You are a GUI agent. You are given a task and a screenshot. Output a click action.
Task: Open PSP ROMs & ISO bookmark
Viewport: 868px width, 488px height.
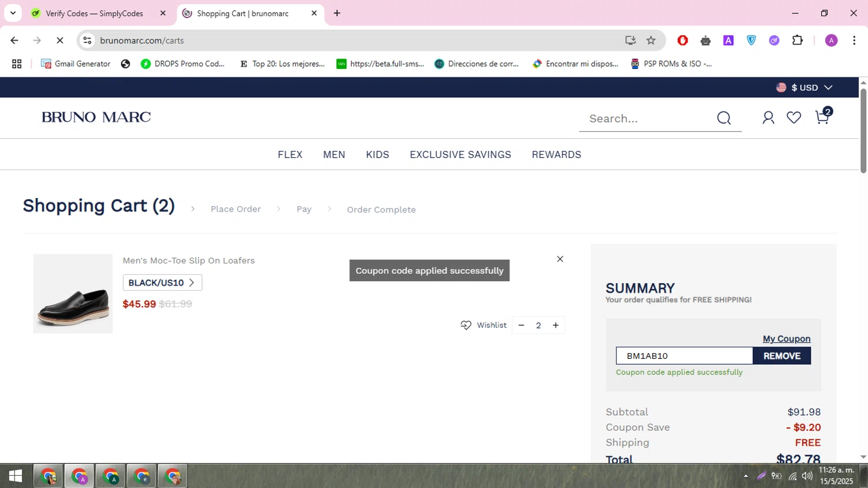point(672,64)
